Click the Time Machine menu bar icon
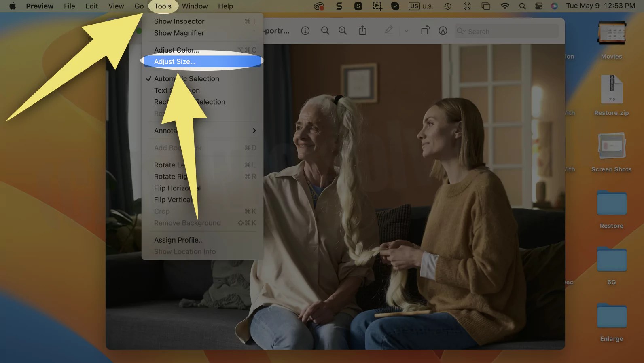The image size is (644, 363). [x=448, y=6]
